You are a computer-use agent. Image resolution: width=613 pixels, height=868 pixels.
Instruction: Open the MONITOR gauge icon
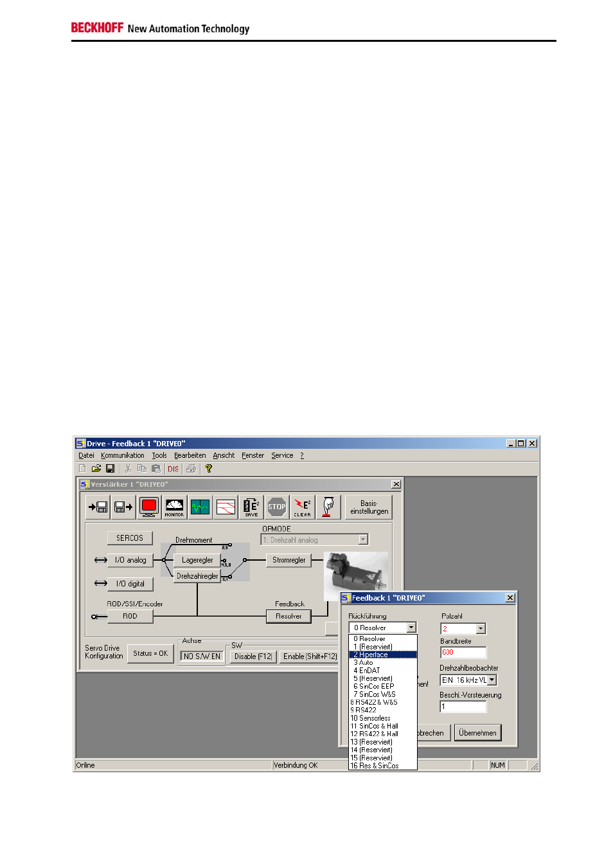[x=174, y=507]
